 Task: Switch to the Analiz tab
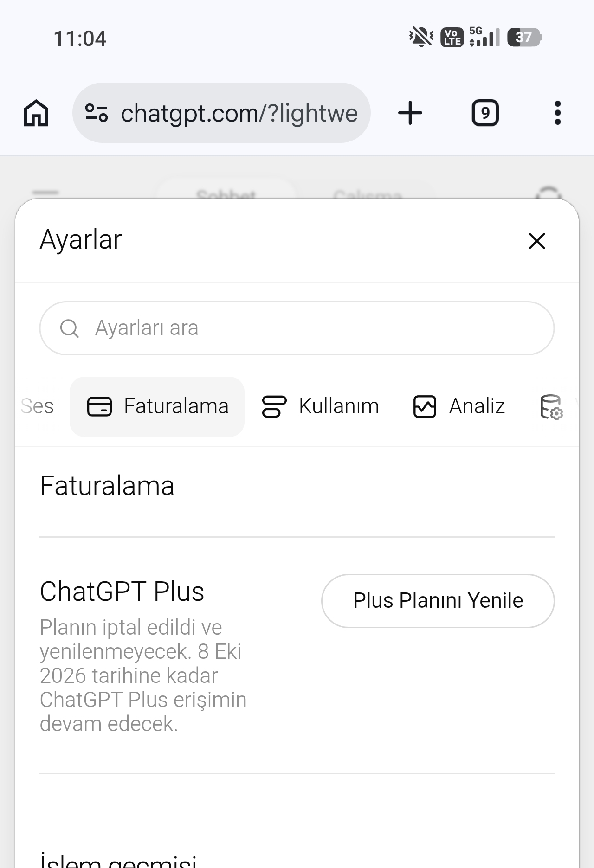[459, 406]
